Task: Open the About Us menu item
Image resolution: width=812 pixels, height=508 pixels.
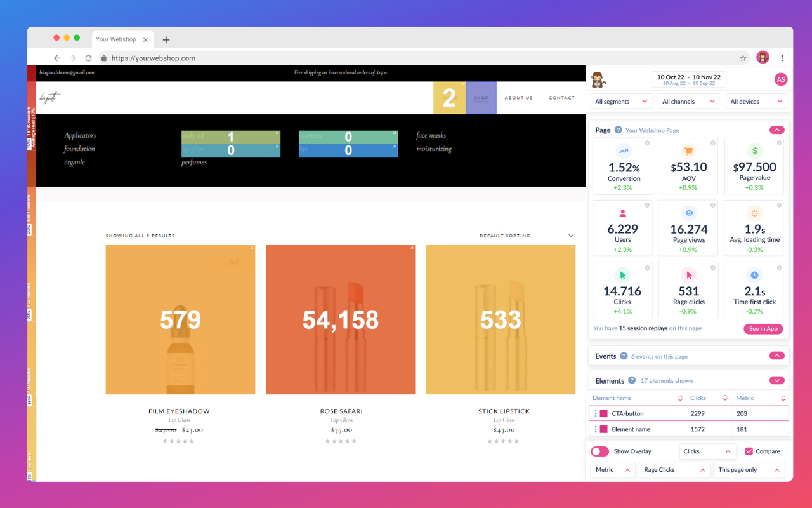Action: click(519, 98)
